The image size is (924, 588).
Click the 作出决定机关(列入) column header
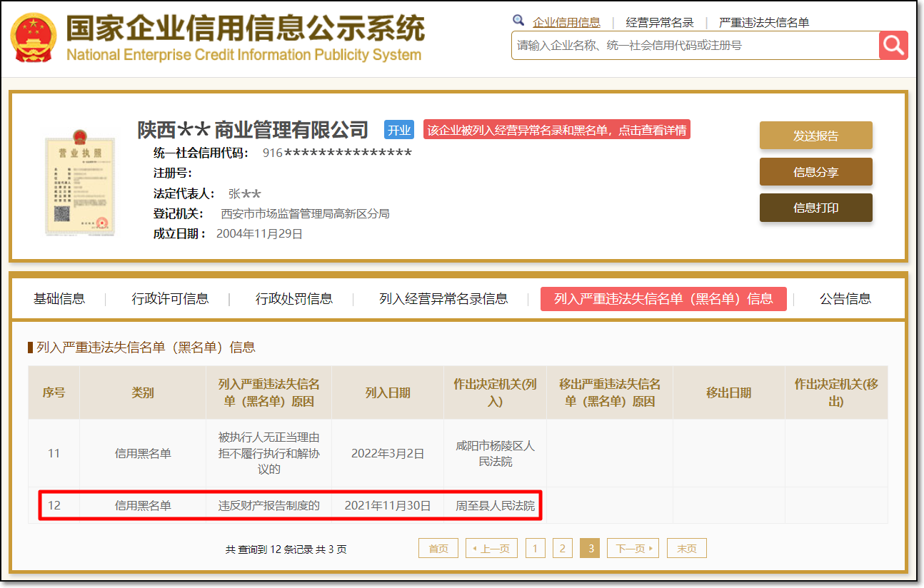tap(495, 392)
